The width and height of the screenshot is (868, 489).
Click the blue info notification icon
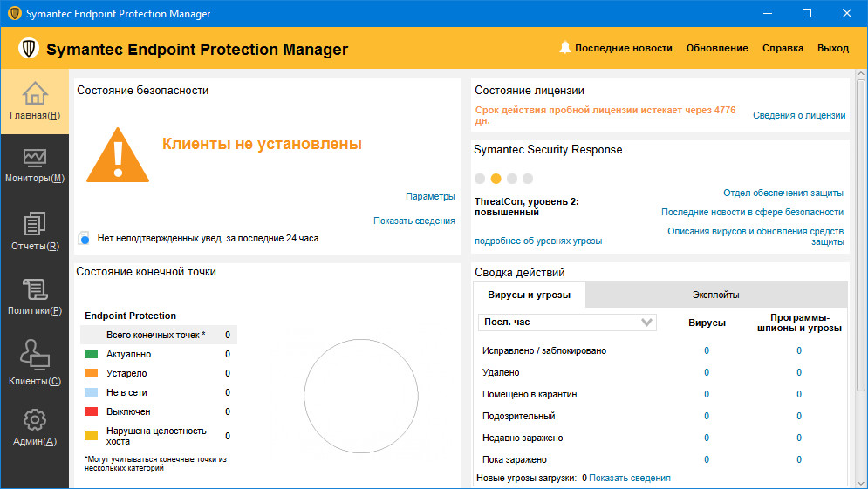click(84, 239)
